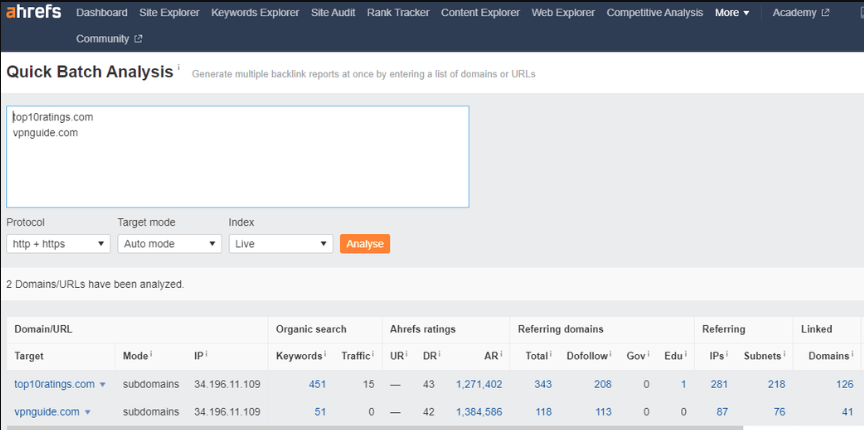Click the horizontal scrollbar under the table
864x430 pixels.
tap(375, 427)
